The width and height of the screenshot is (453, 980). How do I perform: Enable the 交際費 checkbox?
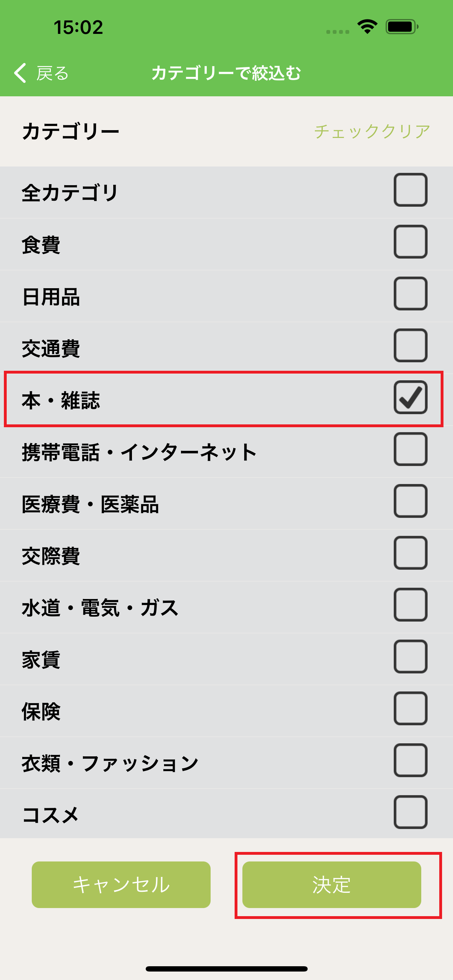[410, 553]
